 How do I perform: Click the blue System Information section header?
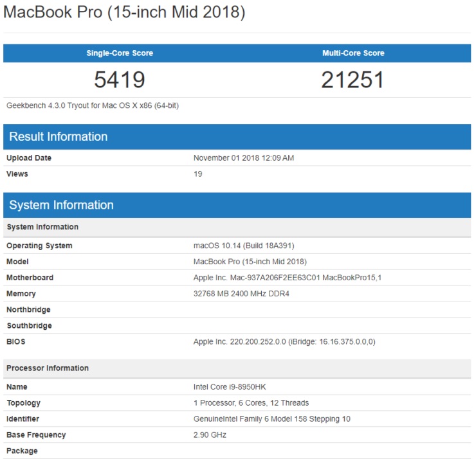[x=61, y=205]
